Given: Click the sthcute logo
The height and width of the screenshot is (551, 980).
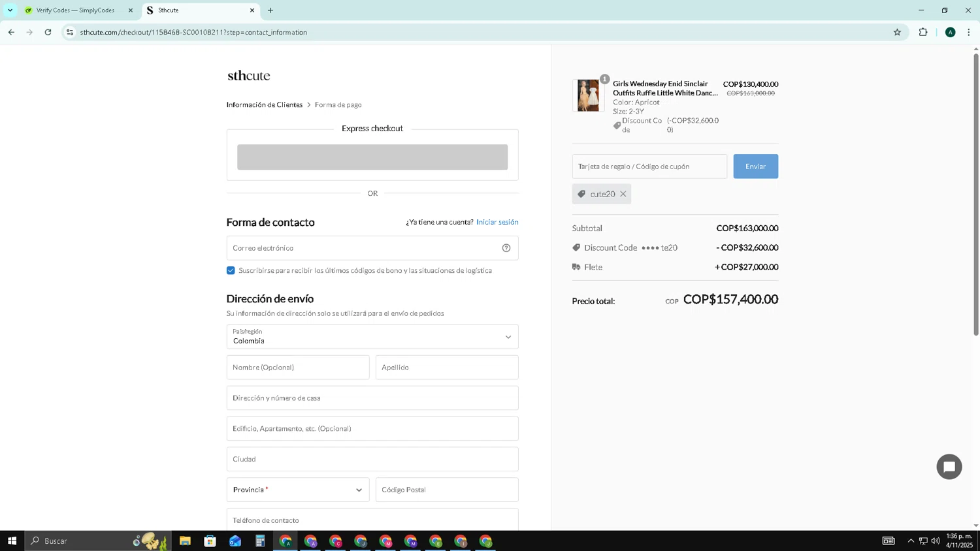Looking at the screenshot, I should [248, 76].
